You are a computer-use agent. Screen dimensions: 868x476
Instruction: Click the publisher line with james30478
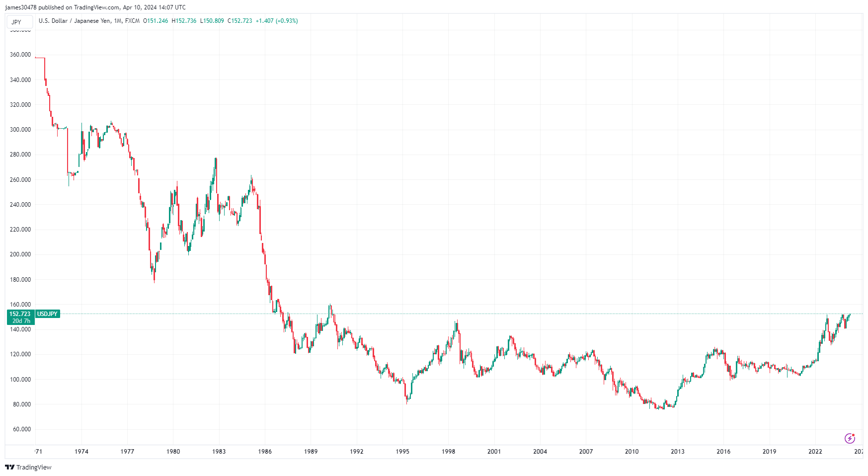coord(95,7)
